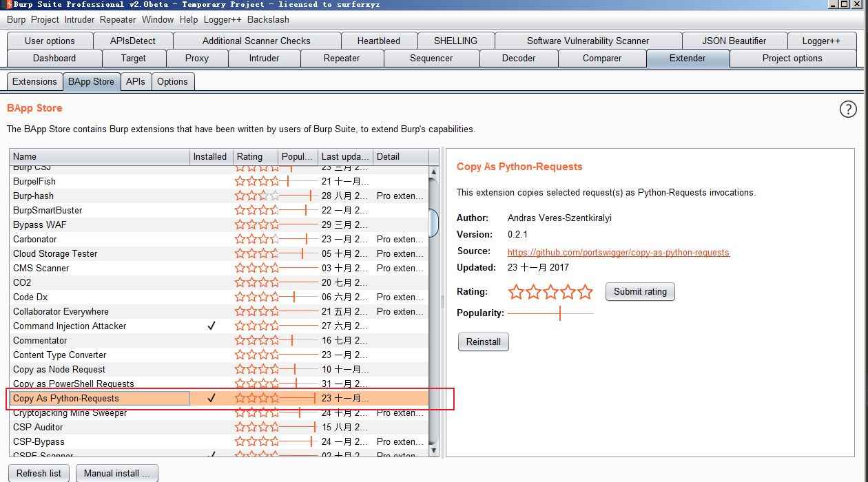Sort list by Rating column header
Image resolution: width=868 pixels, height=482 pixels.
[256, 156]
